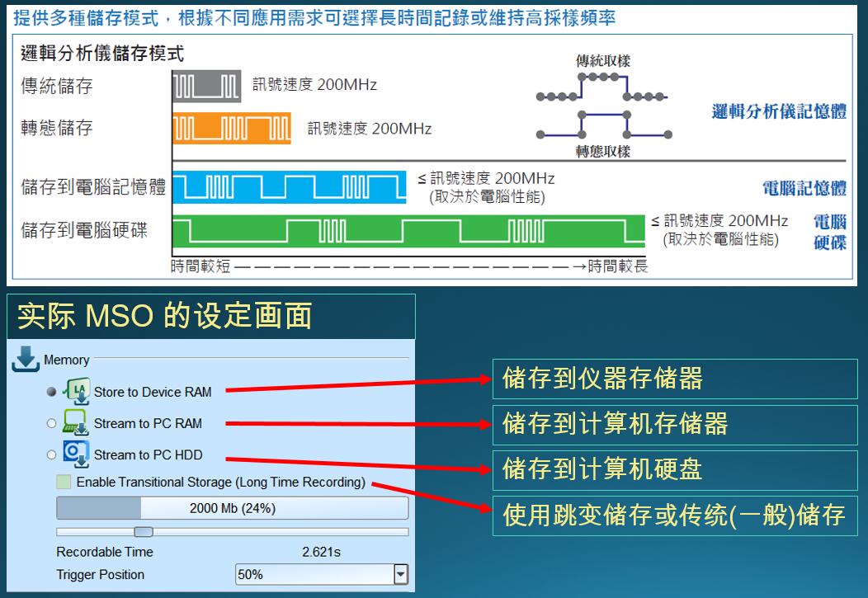Click the 邏輯分析儀記憶體 label
Viewport: 868px width, 598px height.
pyautogui.click(x=779, y=111)
